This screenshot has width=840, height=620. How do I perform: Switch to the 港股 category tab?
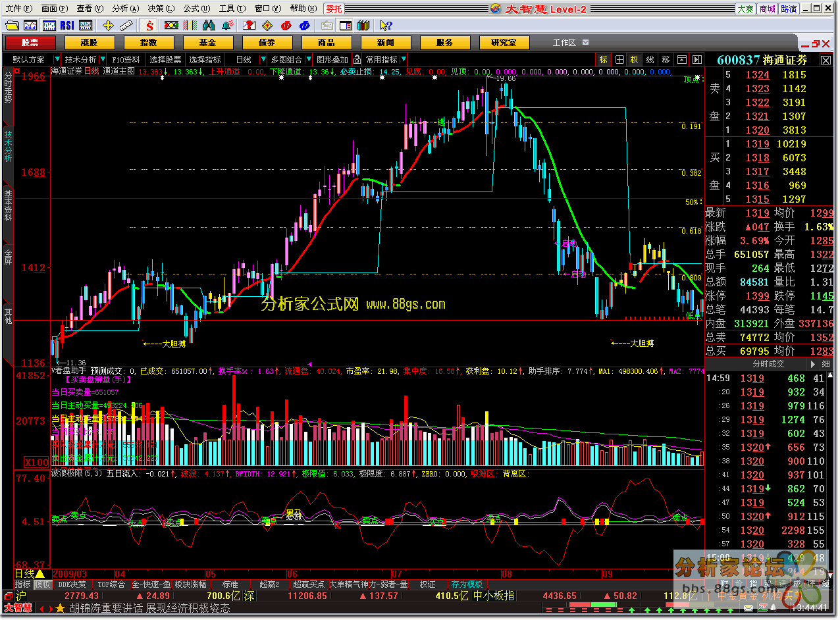click(x=89, y=43)
